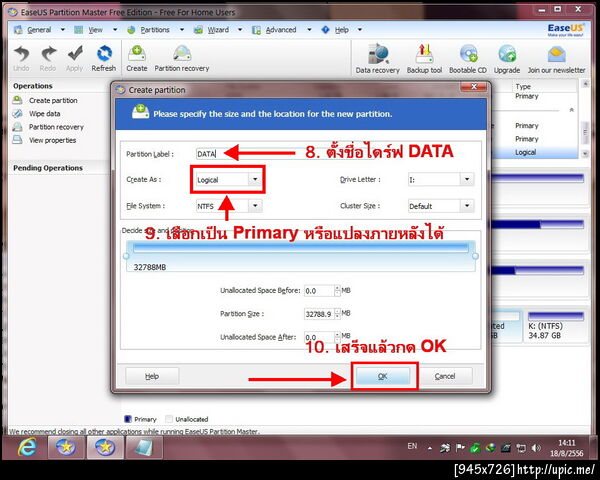Expand the Advanced menu arrow
The image size is (600, 480).
coord(309,29)
